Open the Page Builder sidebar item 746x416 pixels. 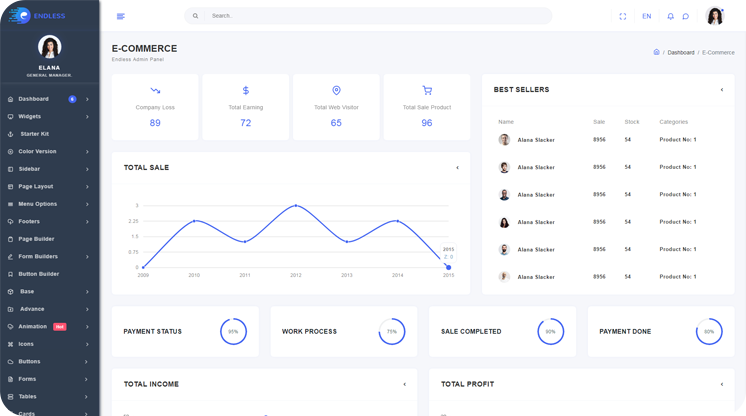(36, 239)
